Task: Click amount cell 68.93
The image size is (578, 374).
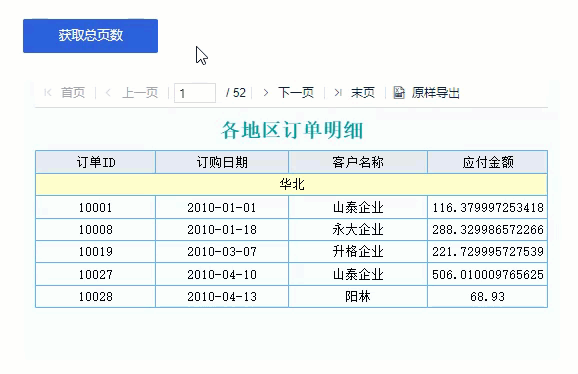Action: [x=488, y=297]
